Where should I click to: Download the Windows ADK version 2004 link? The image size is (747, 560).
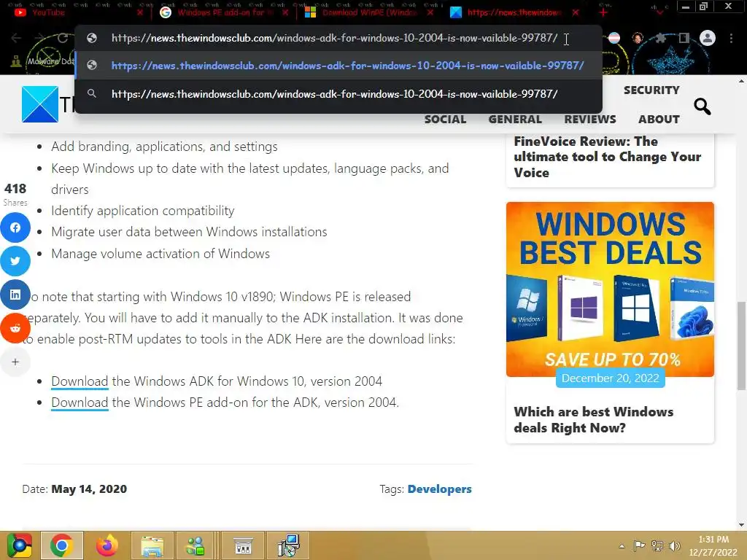[80, 381]
